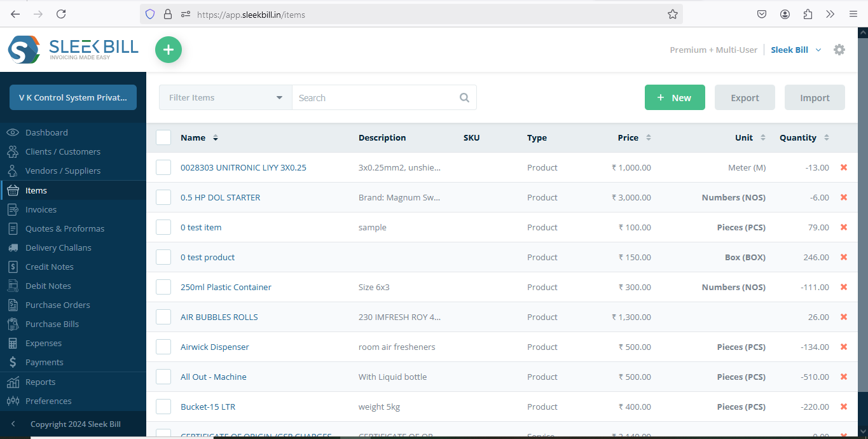The height and width of the screenshot is (439, 868).
Task: Click the Export button
Action: 745,98
